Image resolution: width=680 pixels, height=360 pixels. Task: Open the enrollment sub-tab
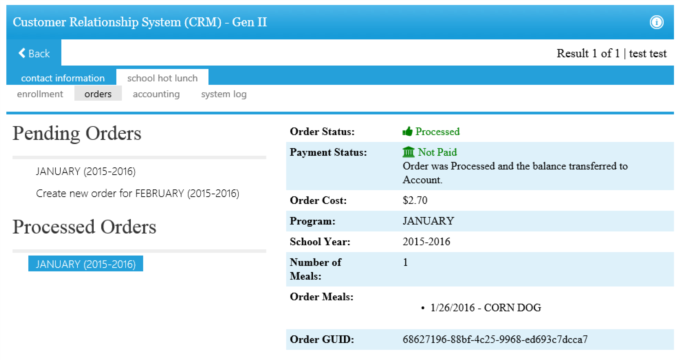coord(40,94)
